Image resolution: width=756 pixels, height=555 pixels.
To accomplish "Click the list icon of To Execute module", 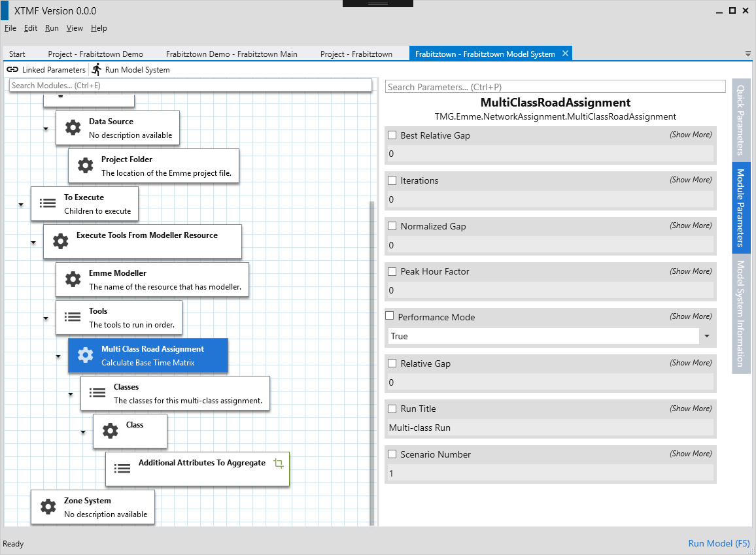I will point(48,203).
